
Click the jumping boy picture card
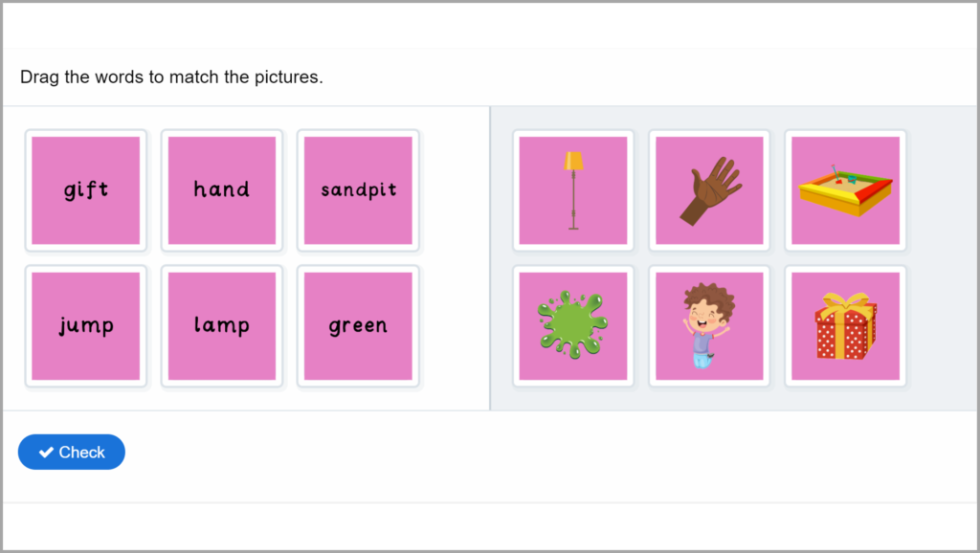(708, 325)
